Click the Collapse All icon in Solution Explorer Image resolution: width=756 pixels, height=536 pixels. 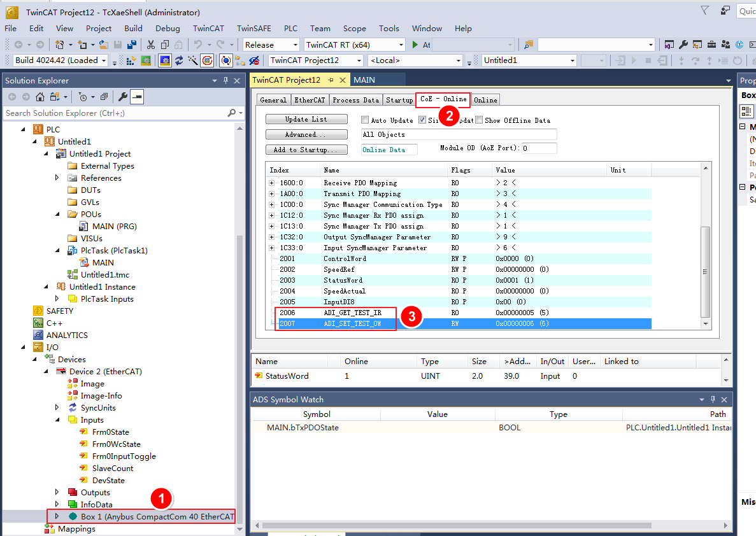pos(104,97)
